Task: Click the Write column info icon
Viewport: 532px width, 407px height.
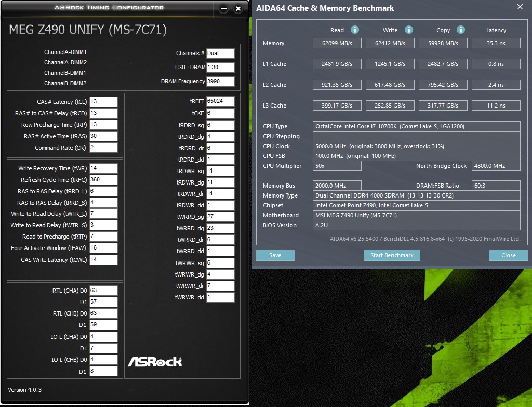Action: pyautogui.click(x=409, y=30)
